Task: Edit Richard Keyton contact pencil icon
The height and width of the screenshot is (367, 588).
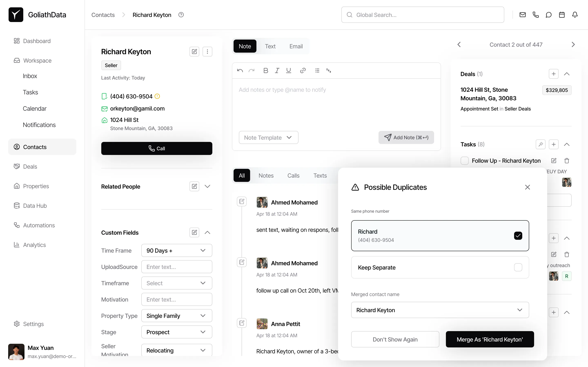Action: coord(194,51)
